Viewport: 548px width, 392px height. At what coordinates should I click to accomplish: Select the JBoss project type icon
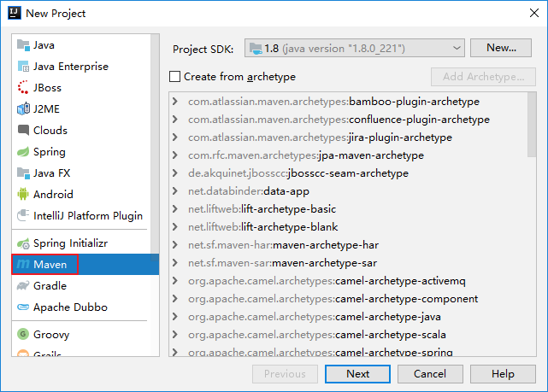(x=23, y=88)
